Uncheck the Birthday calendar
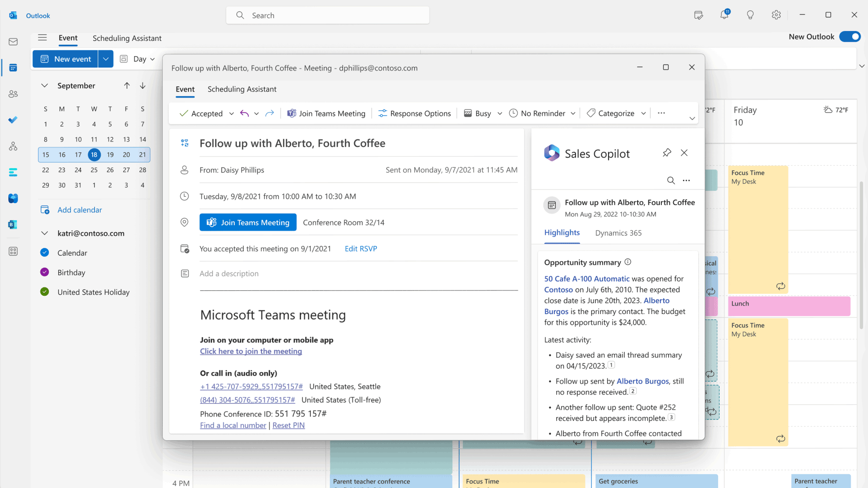Image resolution: width=868 pixels, height=488 pixels. click(44, 272)
